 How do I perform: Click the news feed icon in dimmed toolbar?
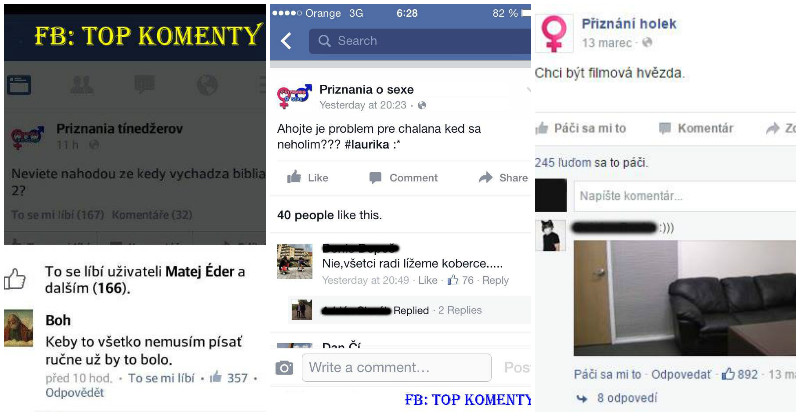pyautogui.click(x=19, y=85)
